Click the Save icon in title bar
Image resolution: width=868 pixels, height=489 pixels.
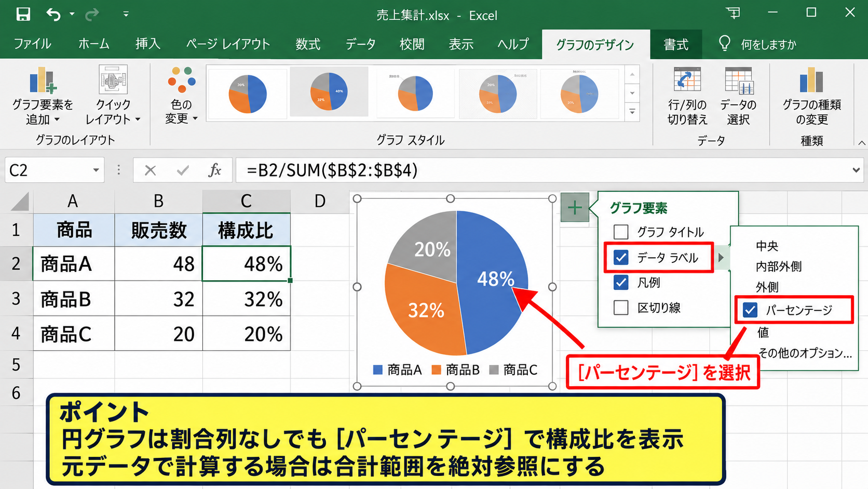[x=23, y=14]
